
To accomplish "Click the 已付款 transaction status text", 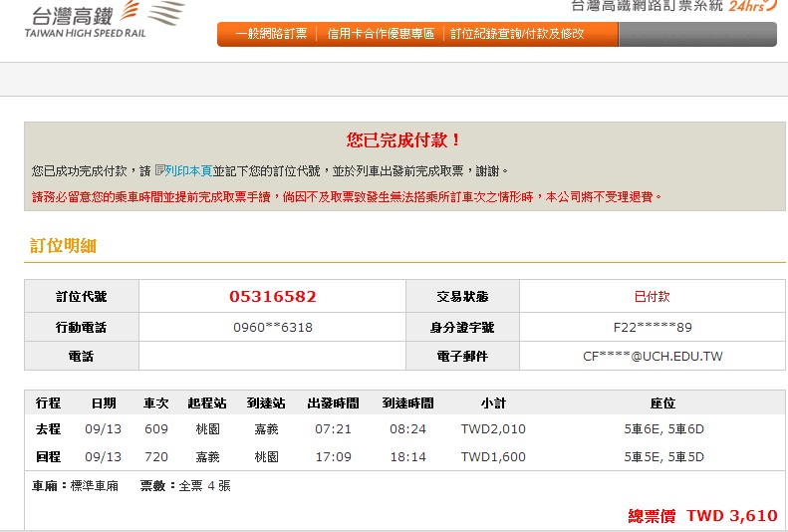I will [652, 296].
